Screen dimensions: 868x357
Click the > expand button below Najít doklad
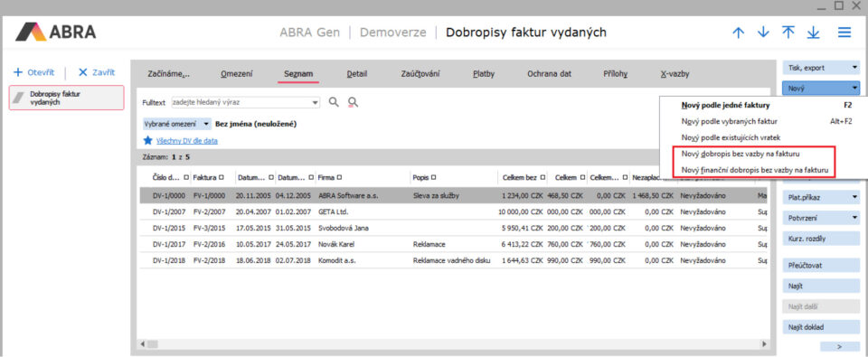[839, 346]
